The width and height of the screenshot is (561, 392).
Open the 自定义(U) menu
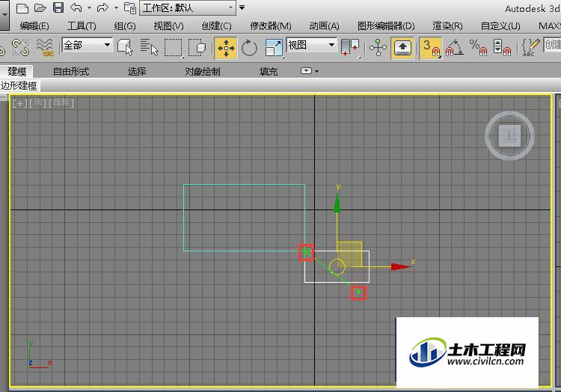pyautogui.click(x=500, y=25)
